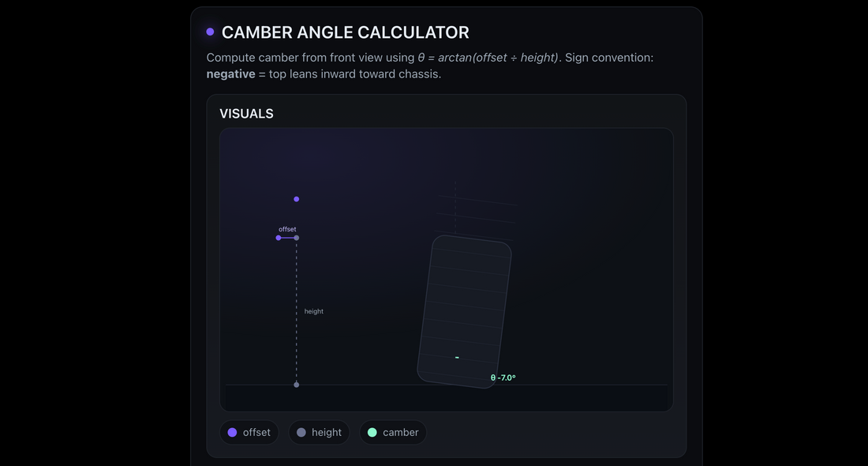The height and width of the screenshot is (466, 868).
Task: Select the CAMBER ANGLE CALCULATOR heading
Action: (346, 32)
